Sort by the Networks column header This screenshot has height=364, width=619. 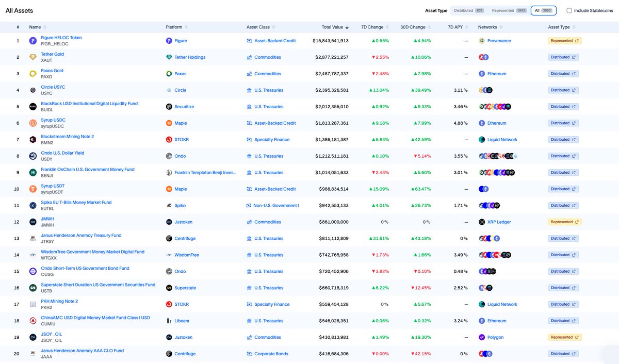[x=491, y=27]
